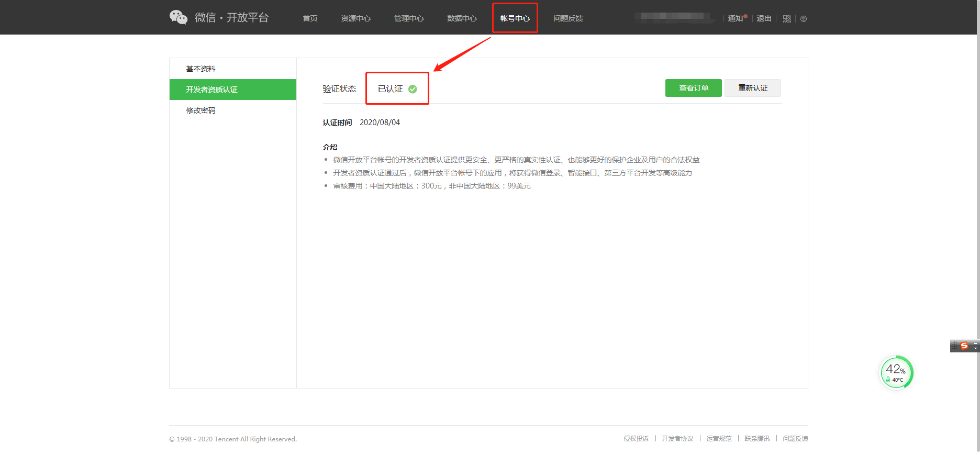Click 退出 to log out

pyautogui.click(x=764, y=18)
